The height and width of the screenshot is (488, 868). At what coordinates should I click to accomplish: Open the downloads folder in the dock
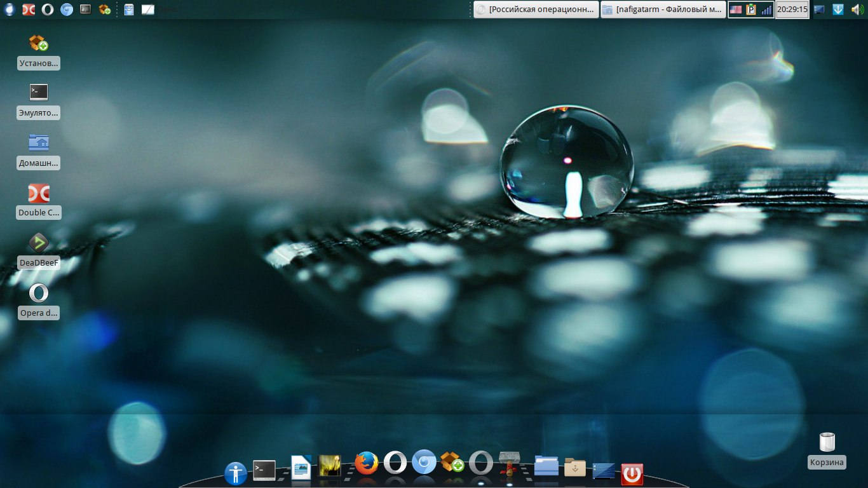click(x=574, y=468)
